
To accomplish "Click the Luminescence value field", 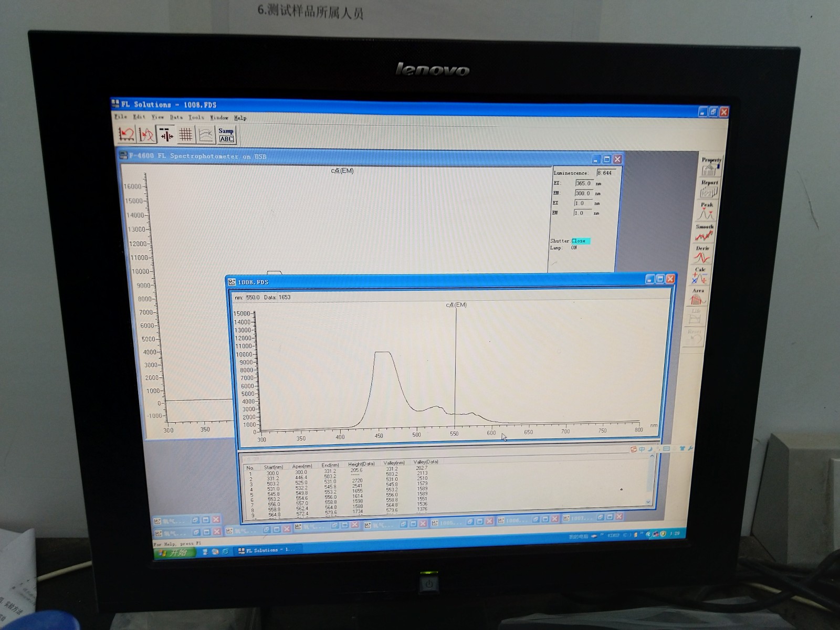I will pyautogui.click(x=605, y=173).
